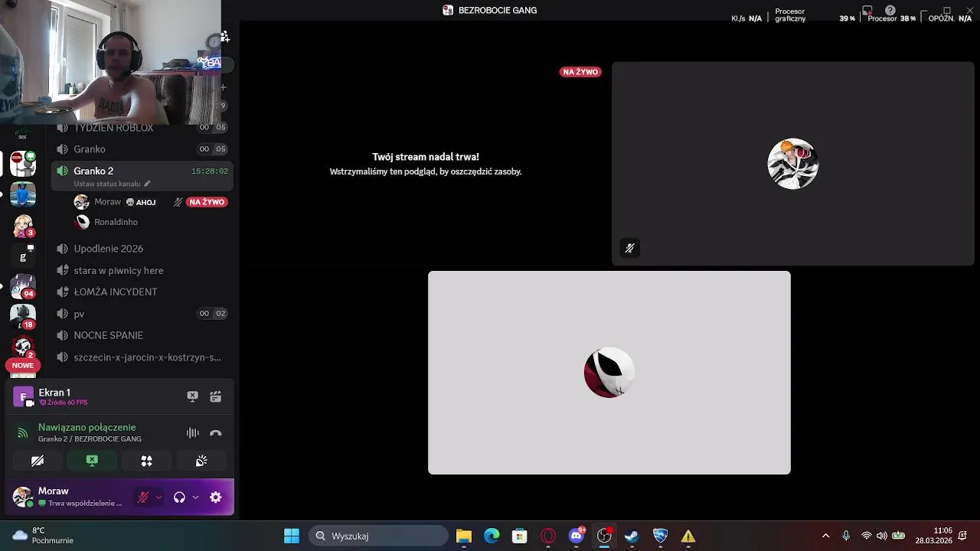Select the Ronaldinho light gray participant tile

pyautogui.click(x=609, y=373)
